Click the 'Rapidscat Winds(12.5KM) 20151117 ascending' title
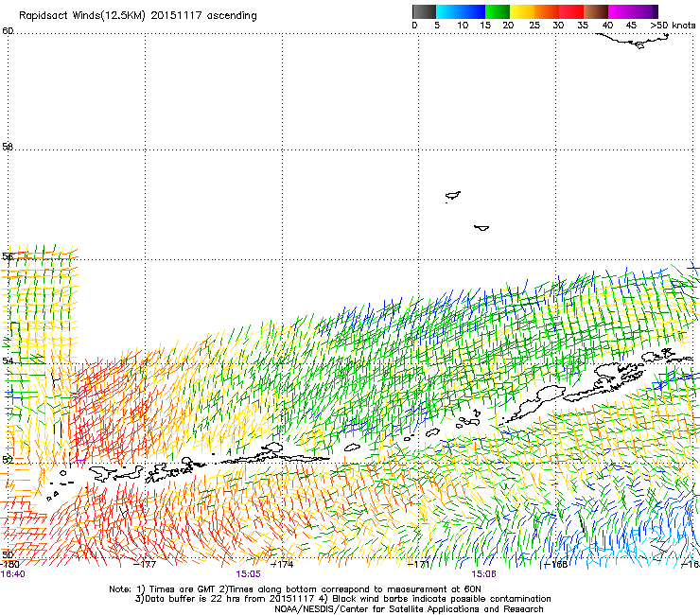Screen dimensions: 700x615 [x=138, y=16]
